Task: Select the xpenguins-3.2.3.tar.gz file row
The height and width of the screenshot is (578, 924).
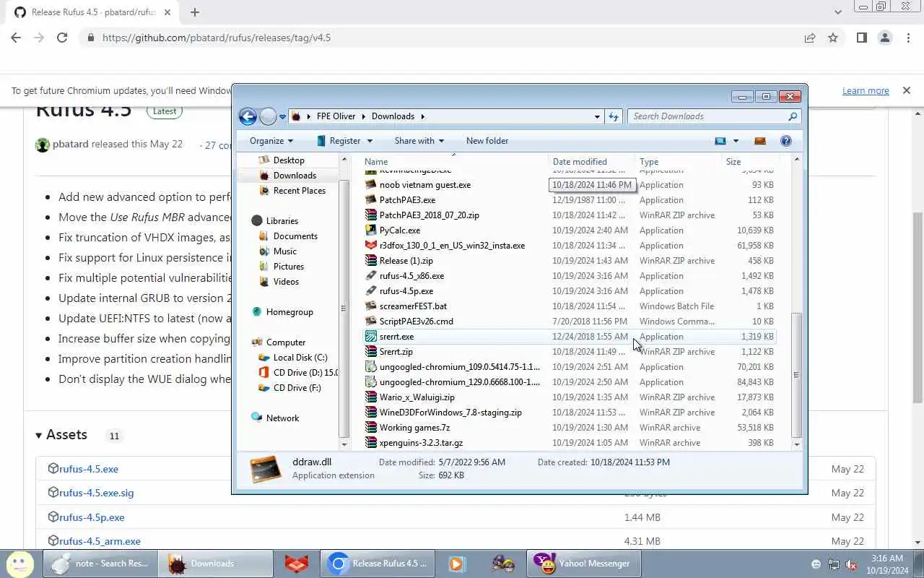Action: 569,443
